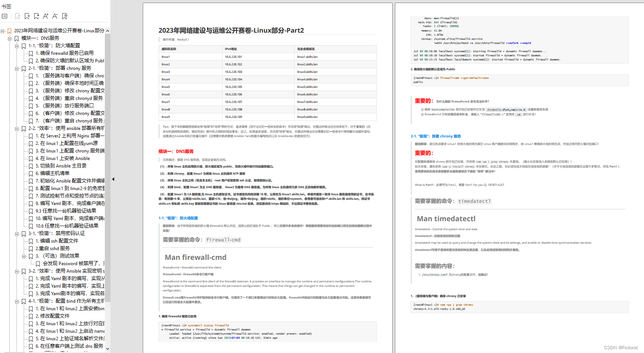Collapse the 3.（可选）测试效果 node
The width and height of the screenshot is (644, 353).
pos(24,256)
